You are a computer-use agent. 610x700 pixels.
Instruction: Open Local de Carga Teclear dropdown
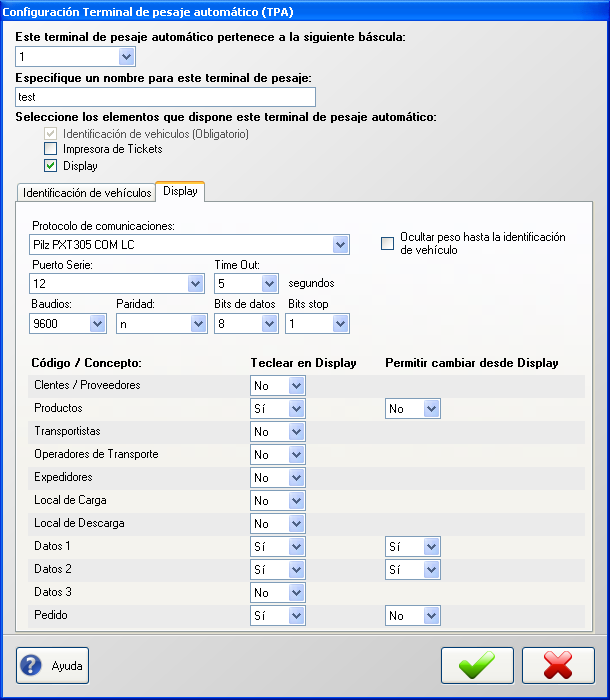tap(278, 500)
